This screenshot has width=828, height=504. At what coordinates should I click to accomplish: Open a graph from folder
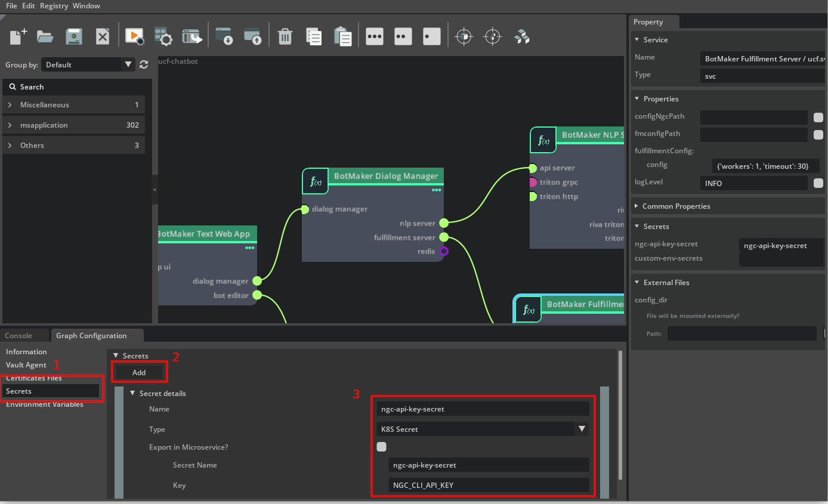[45, 36]
